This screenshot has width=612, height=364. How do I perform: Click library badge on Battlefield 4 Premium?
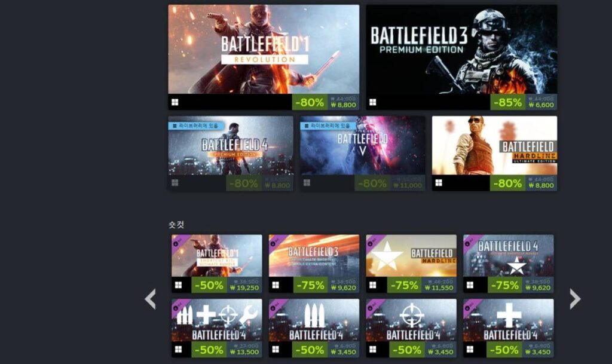pyautogui.click(x=196, y=126)
